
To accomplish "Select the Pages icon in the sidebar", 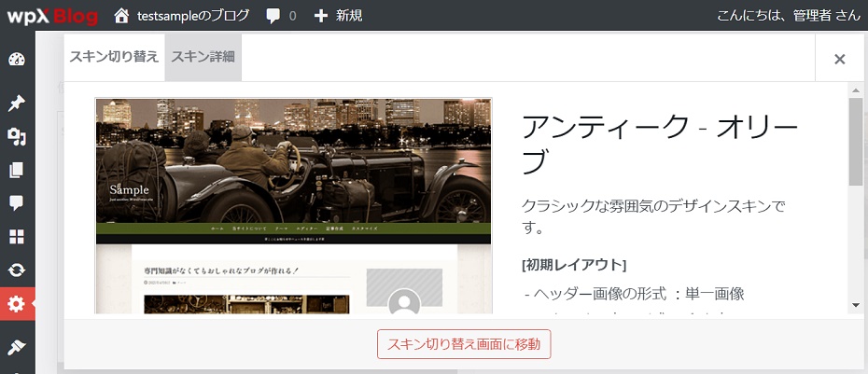I will click(17, 170).
